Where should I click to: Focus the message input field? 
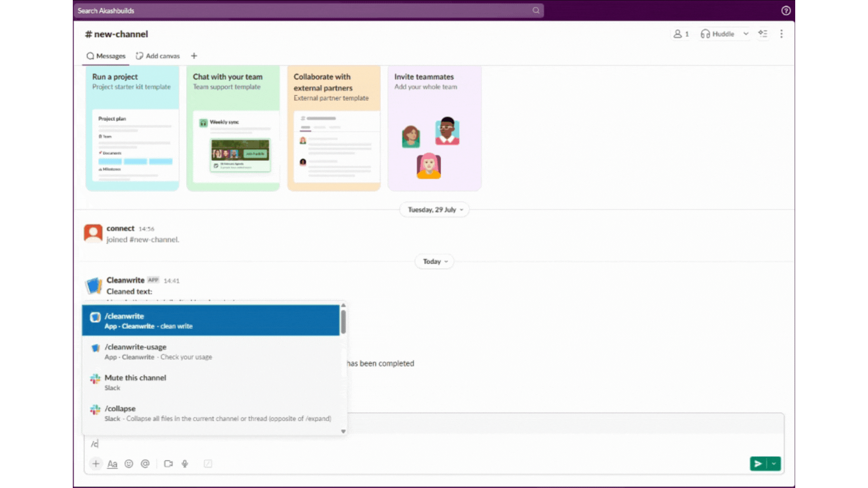[434, 444]
